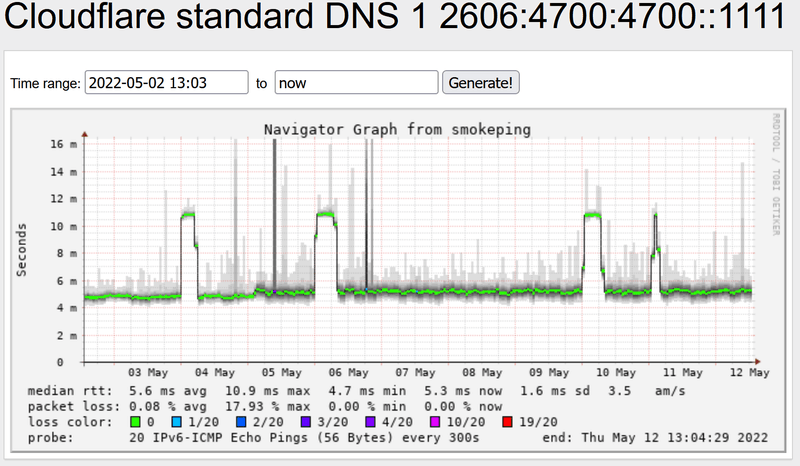Click the '11 May' x-axis date label

pos(683,373)
